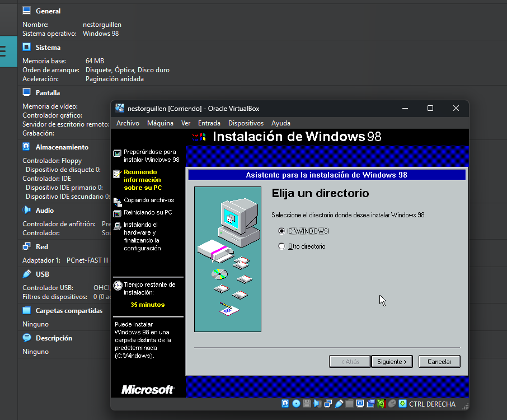Open the Ayuda menu
Screen dimensions: 507x420
pos(280,123)
